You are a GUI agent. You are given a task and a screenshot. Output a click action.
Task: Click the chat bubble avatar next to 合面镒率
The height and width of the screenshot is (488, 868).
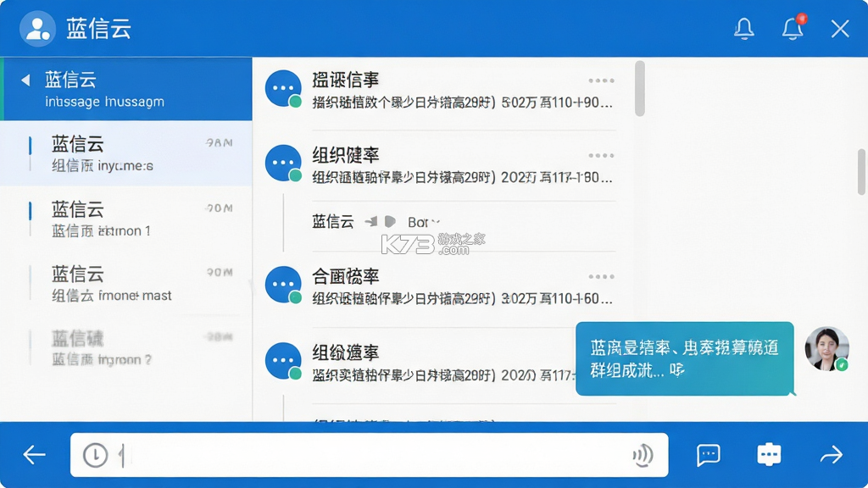[283, 285]
